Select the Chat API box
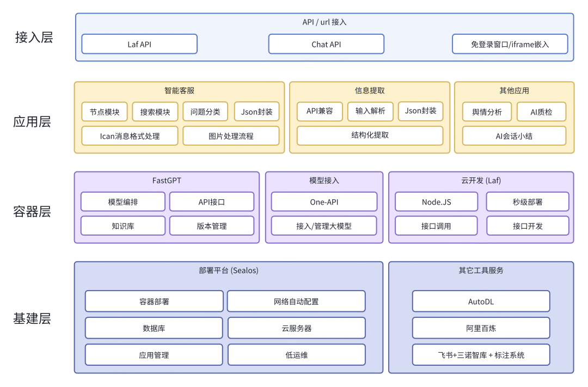Viewport: 588px width, 387px height. tap(326, 44)
